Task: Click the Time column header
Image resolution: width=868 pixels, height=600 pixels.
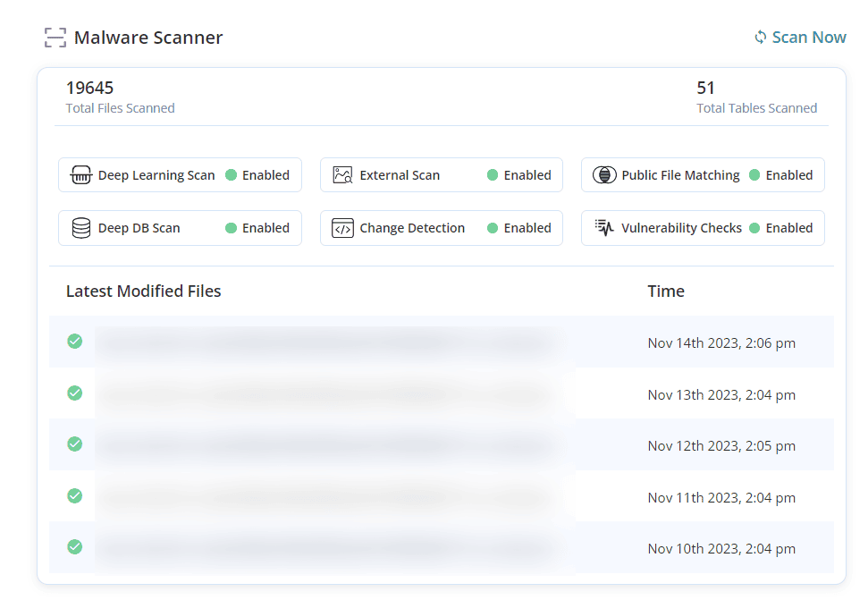Action: point(666,292)
